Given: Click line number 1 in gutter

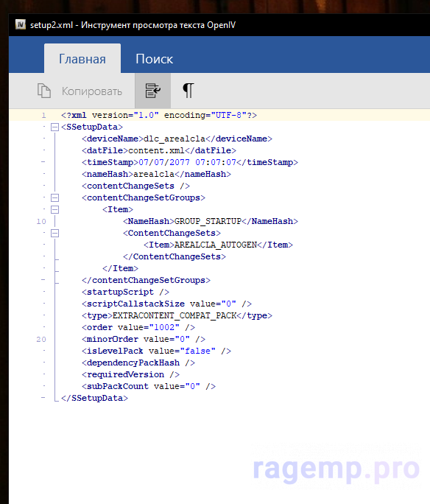Looking at the screenshot, I should coord(43,116).
